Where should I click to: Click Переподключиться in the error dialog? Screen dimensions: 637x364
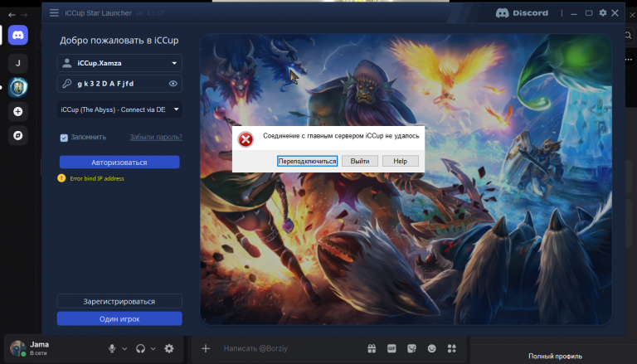[x=307, y=161]
